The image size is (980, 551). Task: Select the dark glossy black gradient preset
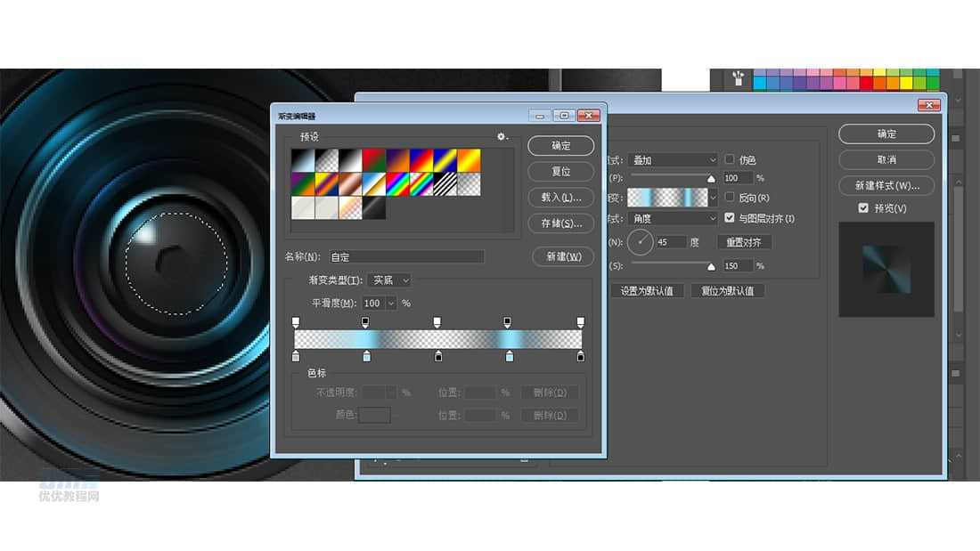coord(374,208)
